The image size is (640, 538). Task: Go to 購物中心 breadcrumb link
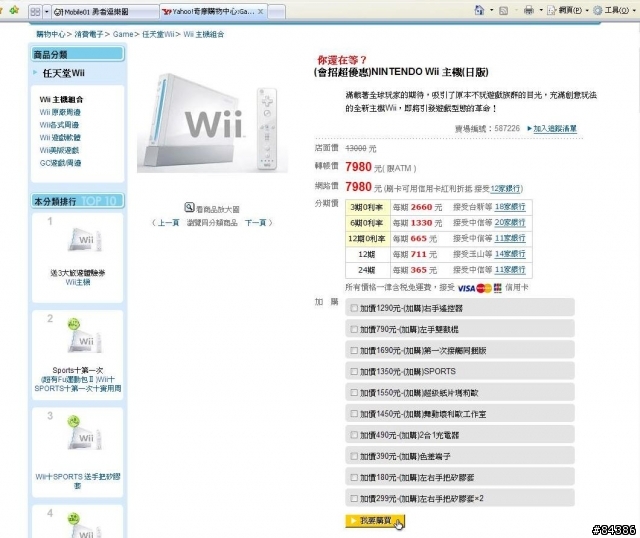51,34
